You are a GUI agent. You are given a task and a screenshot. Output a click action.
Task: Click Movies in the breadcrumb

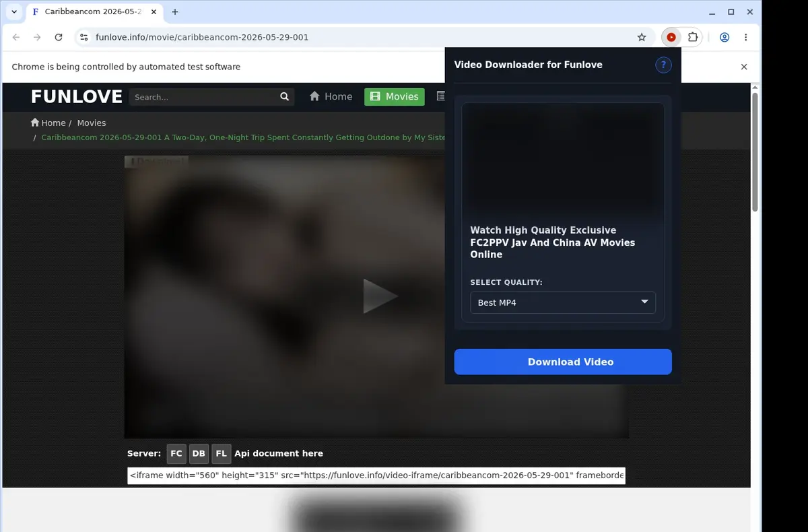tap(92, 123)
